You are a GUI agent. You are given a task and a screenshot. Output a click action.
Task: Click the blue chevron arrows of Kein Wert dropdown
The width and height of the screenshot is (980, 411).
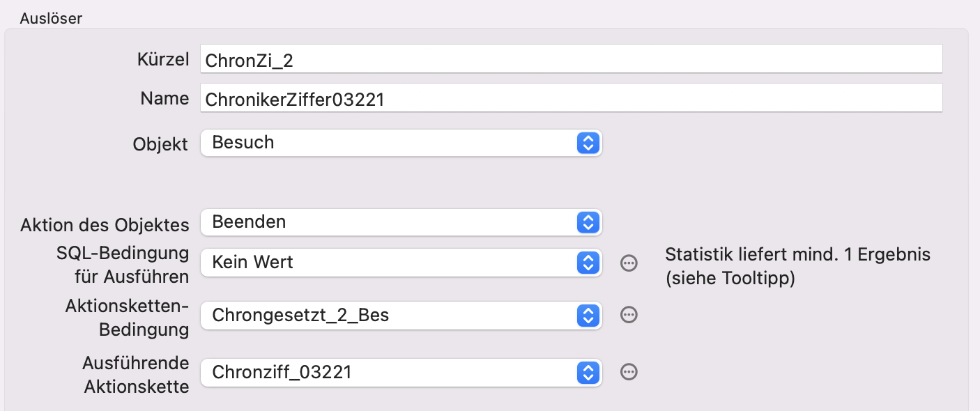588,263
